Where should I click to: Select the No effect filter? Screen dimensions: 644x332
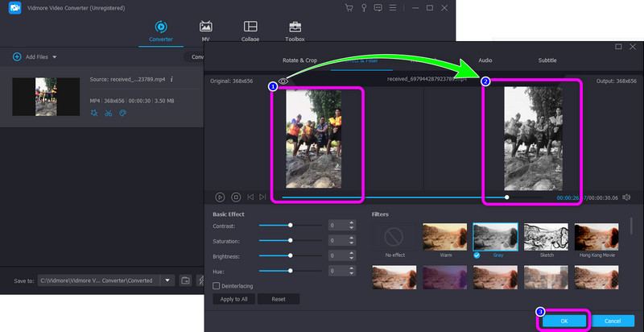(394, 237)
